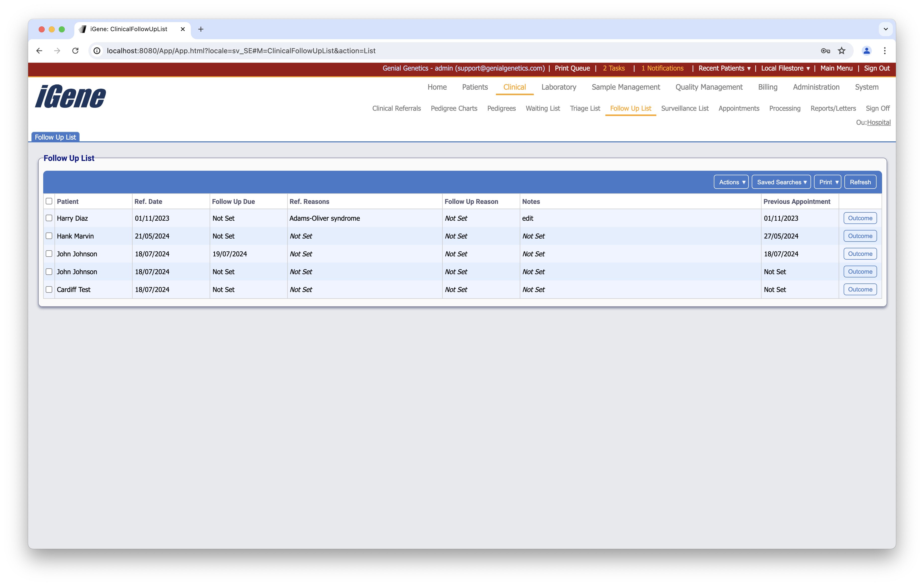Image resolution: width=924 pixels, height=586 pixels.
Task: Click the Follow Up Due column header
Action: point(233,201)
